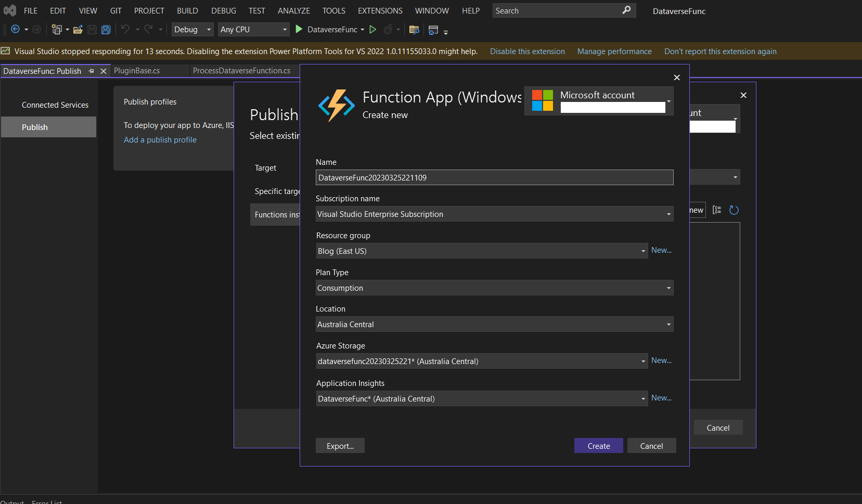This screenshot has width=862, height=504.
Task: Click the search magnifier icon
Action: (626, 10)
